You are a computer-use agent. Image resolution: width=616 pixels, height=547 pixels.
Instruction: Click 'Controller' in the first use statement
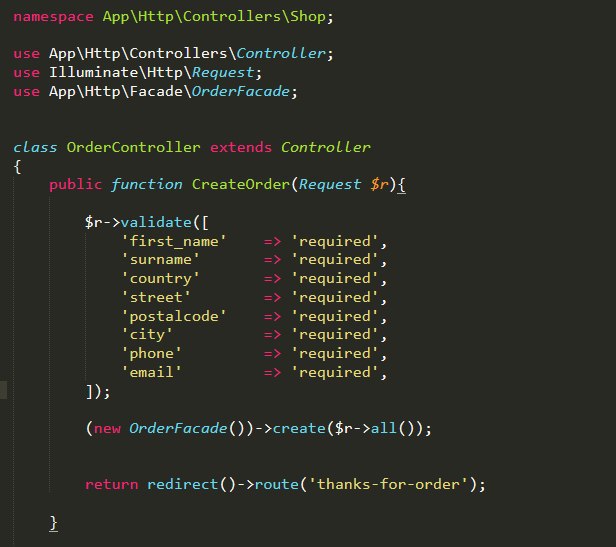[x=281, y=53]
